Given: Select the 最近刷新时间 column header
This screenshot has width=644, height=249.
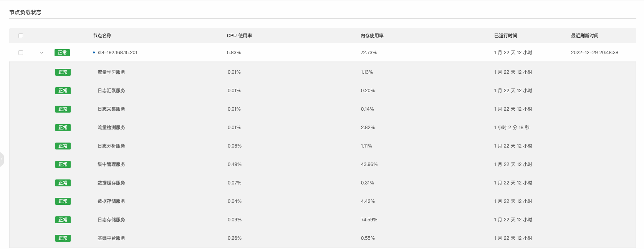Looking at the screenshot, I should [584, 36].
